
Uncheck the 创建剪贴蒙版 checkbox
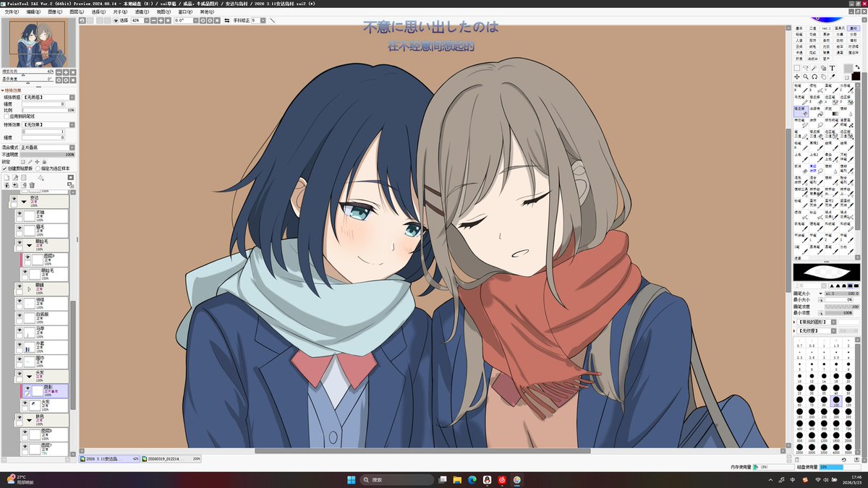click(4, 168)
